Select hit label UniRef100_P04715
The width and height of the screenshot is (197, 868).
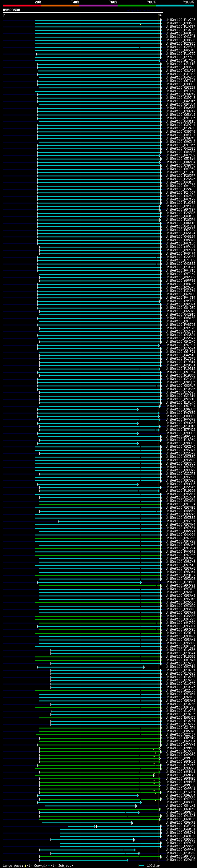(180, 271)
